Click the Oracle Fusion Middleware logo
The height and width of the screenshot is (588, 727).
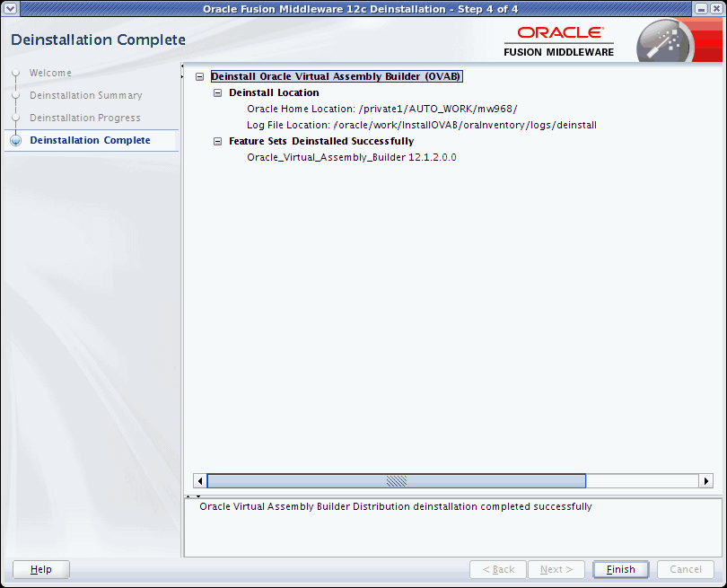point(558,41)
